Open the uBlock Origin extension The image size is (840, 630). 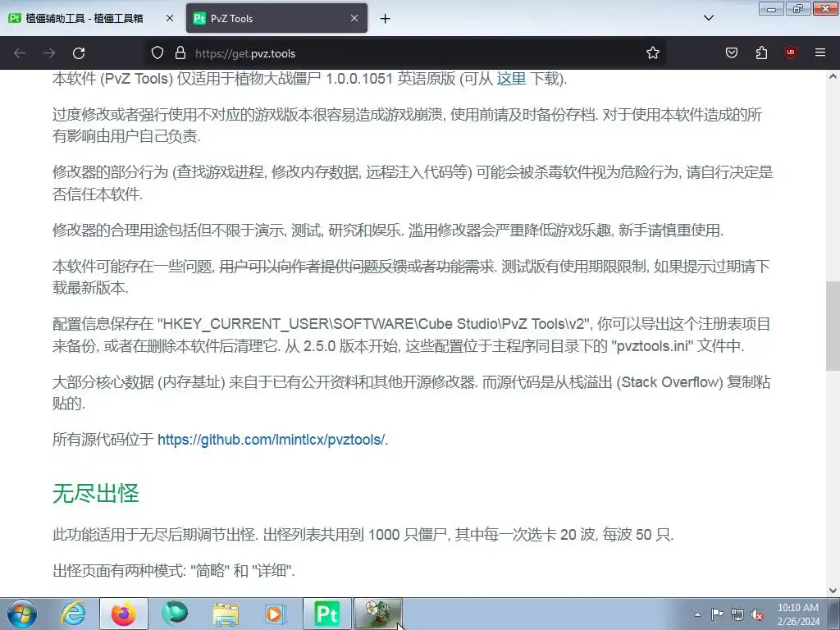pyautogui.click(x=790, y=52)
